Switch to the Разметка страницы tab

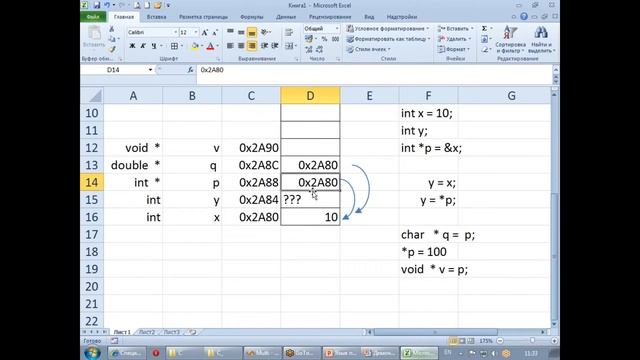[x=203, y=17]
